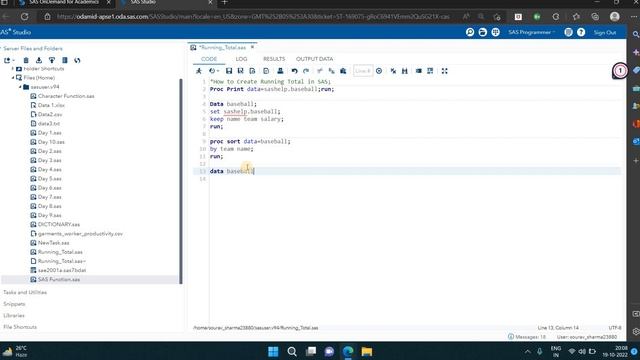
Task: Open Find and Replace binoculars icon
Action: [x=405, y=71]
